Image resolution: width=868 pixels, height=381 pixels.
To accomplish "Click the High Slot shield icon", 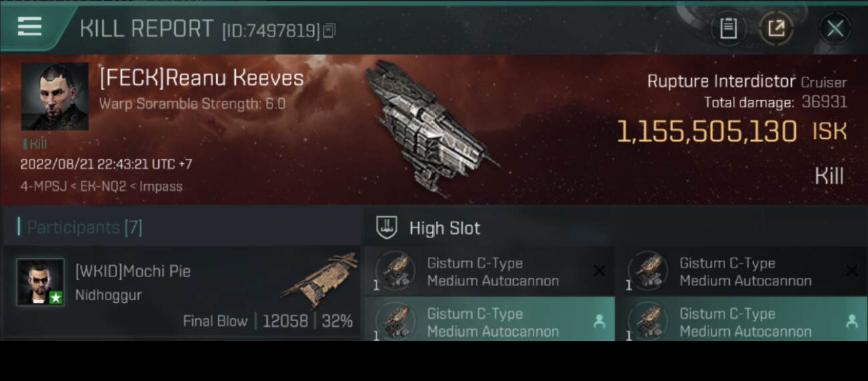I will click(387, 228).
